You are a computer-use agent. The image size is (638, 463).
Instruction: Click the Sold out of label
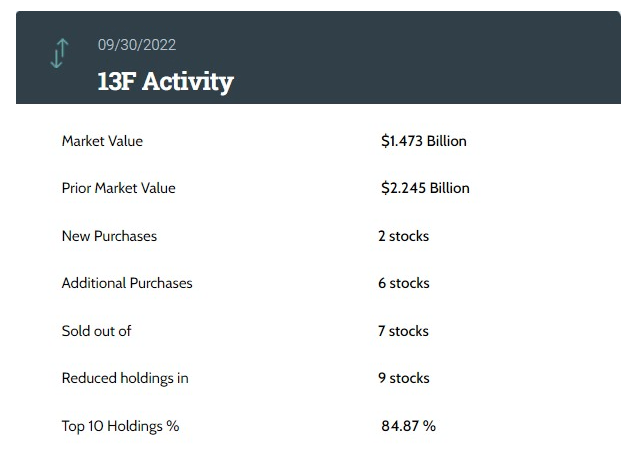pyautogui.click(x=96, y=331)
